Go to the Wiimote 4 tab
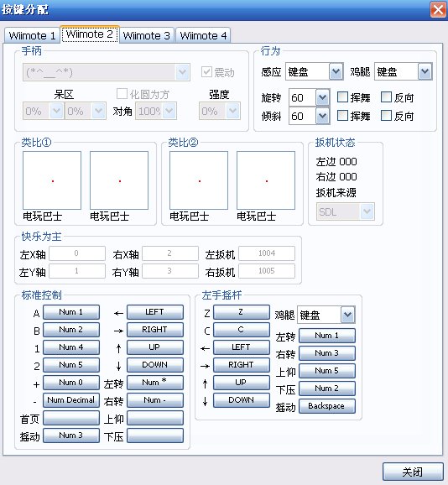The width and height of the screenshot is (448, 485). click(x=203, y=35)
